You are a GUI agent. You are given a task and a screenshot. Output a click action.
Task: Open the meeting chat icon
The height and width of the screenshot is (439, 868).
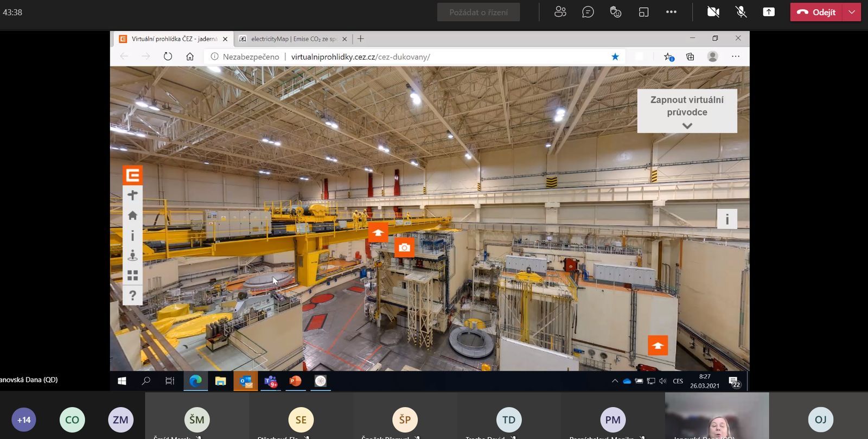click(588, 12)
